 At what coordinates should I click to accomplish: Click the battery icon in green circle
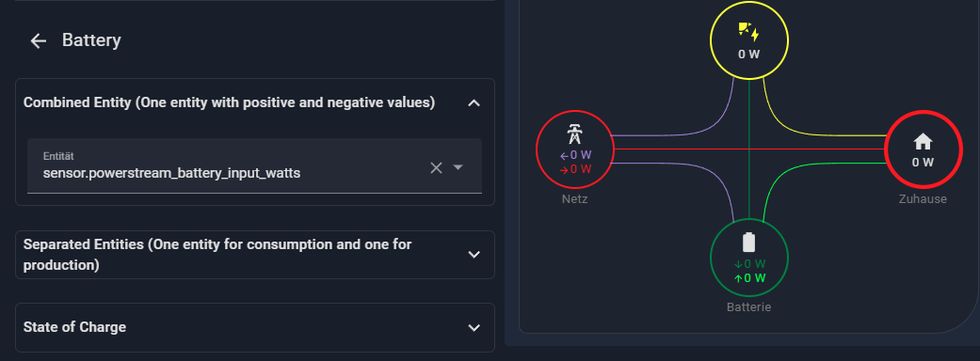(x=748, y=243)
